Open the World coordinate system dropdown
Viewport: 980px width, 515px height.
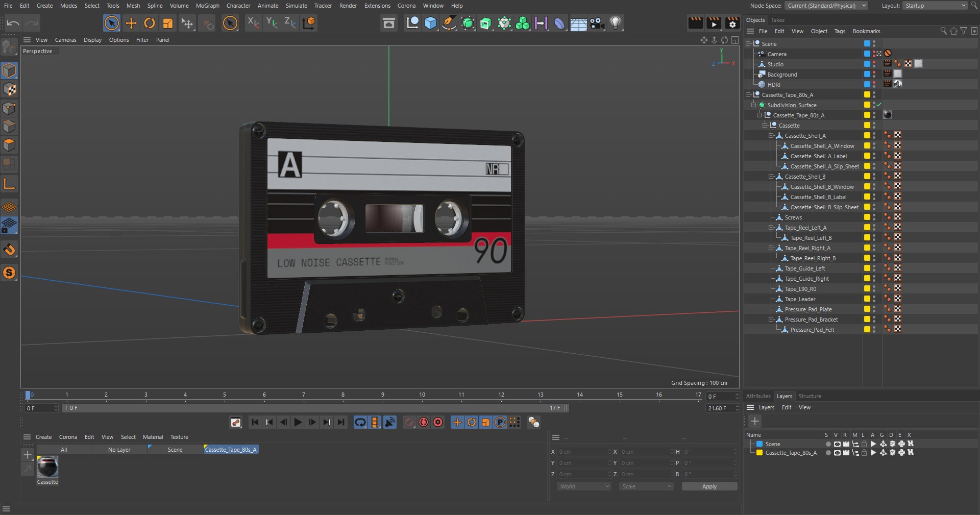coord(584,486)
